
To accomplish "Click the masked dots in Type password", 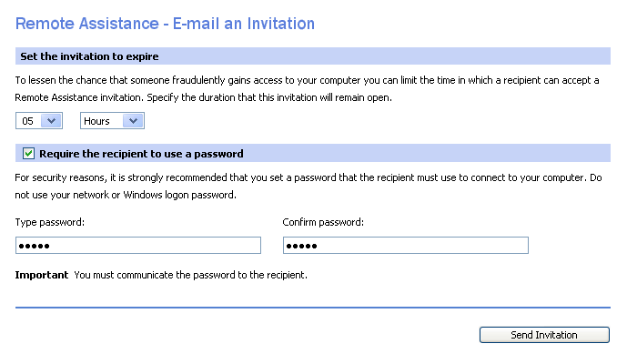I will point(35,246).
